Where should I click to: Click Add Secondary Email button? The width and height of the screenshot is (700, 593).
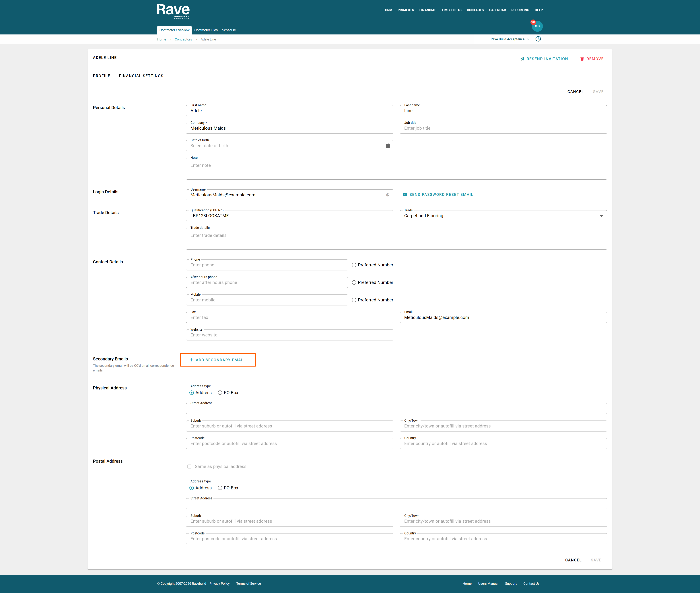tap(218, 360)
